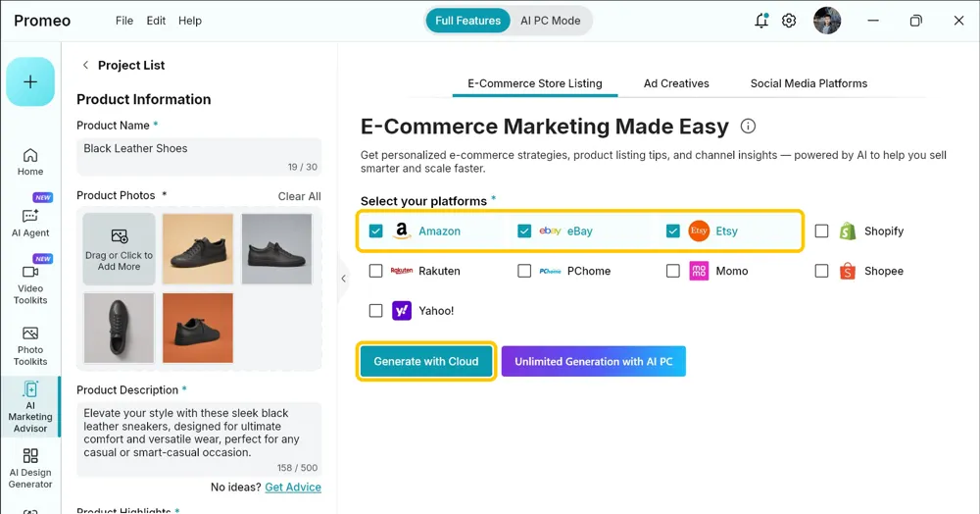Check the Rakuten platform checkbox
The image size is (980, 514).
tap(375, 271)
